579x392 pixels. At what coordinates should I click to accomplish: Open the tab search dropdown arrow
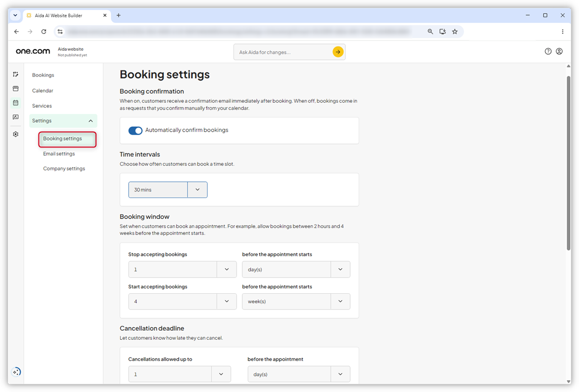tap(15, 16)
